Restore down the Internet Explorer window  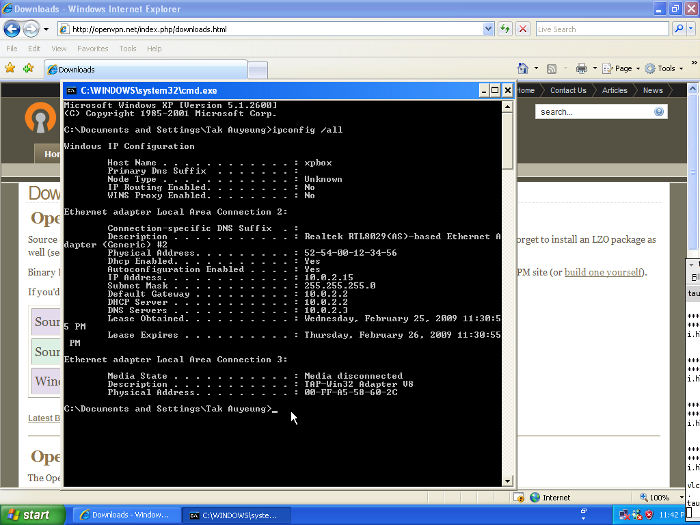coord(675,8)
